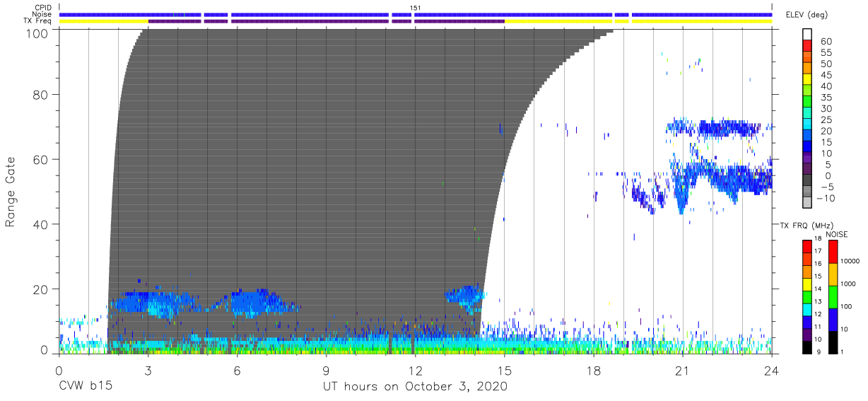
Task: Click the 'UT hours on October 3, 2020' axis title
Action: coord(415,386)
